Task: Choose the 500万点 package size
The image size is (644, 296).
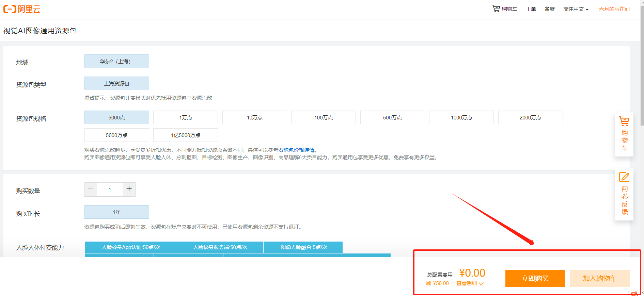Action: pos(393,117)
